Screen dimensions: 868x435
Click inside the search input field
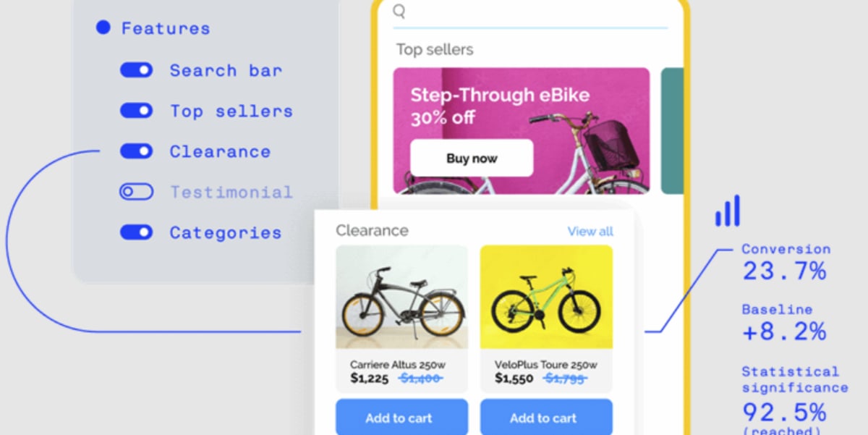(528, 13)
